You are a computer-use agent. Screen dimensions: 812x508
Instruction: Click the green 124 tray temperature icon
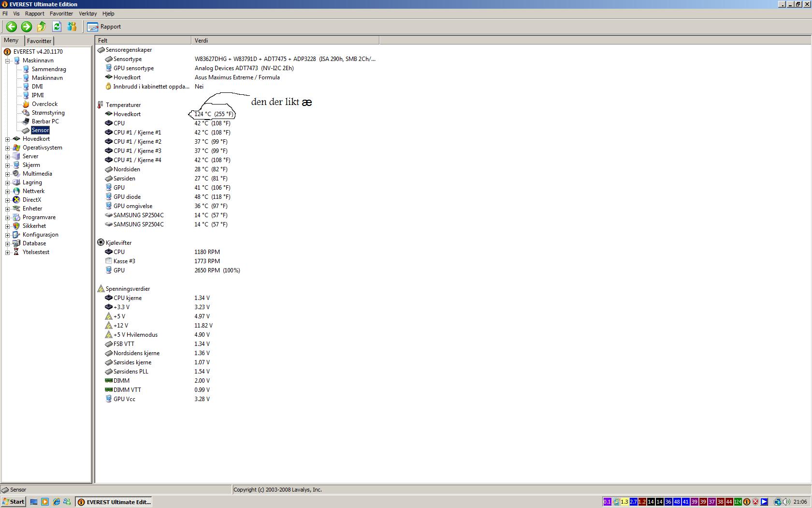(x=738, y=502)
